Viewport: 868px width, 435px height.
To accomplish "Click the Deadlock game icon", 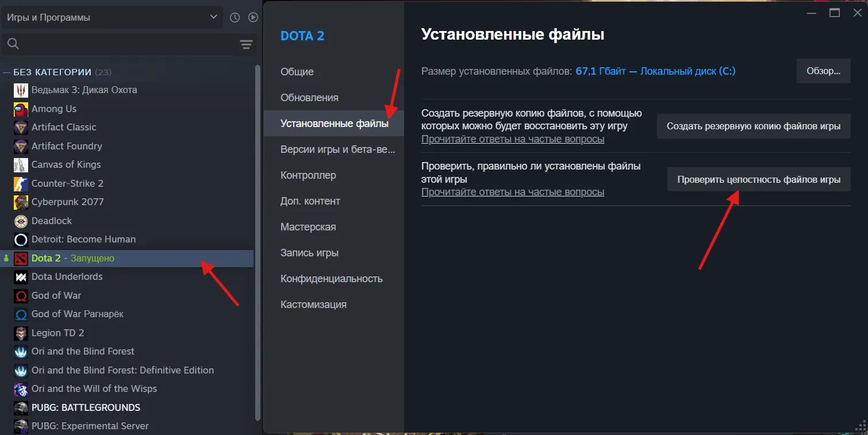I will 19,221.
